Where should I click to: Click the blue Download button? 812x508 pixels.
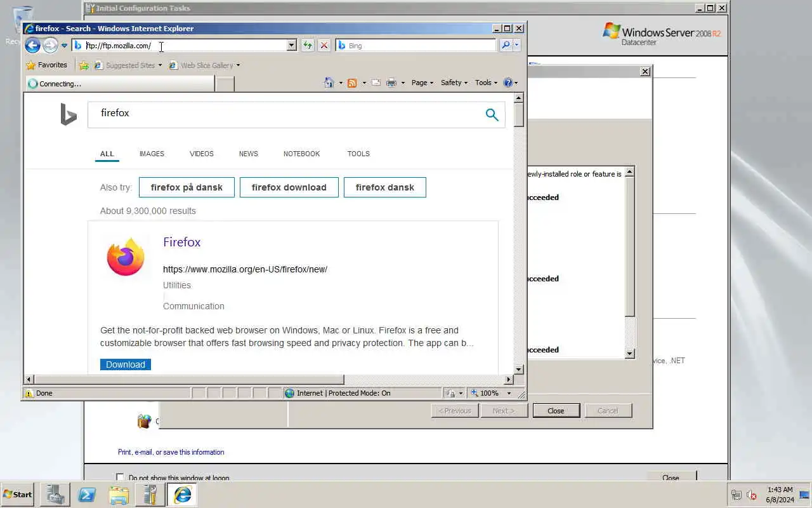click(x=126, y=364)
